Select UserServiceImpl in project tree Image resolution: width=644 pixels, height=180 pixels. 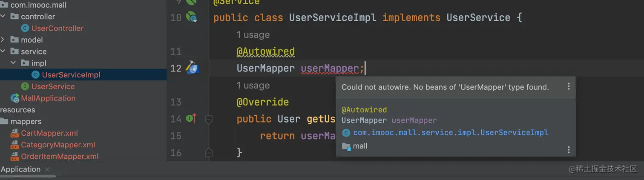coord(71,75)
